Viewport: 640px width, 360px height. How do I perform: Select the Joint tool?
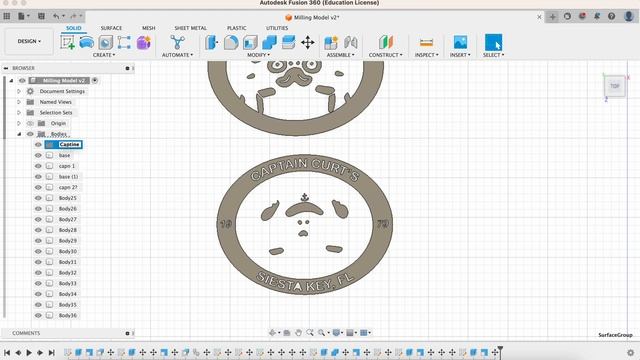coord(351,42)
